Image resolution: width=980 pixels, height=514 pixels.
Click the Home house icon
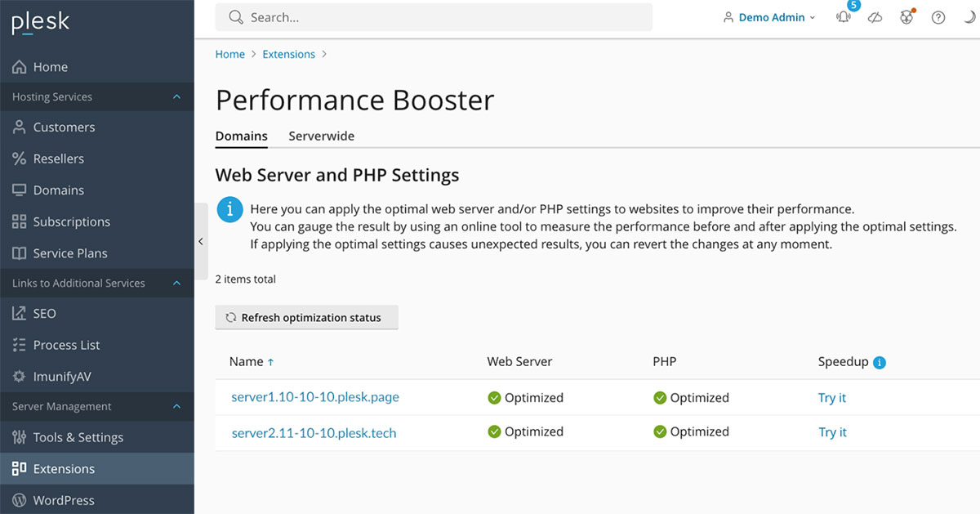point(20,67)
